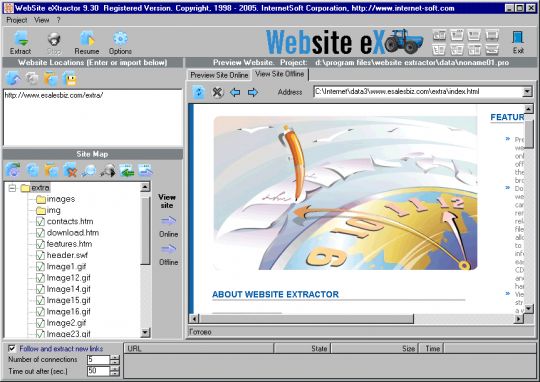540x382 pixels.
Task: Click the yellow floppy-disk save icon in the Website Locations toolbar
Action: (70, 79)
